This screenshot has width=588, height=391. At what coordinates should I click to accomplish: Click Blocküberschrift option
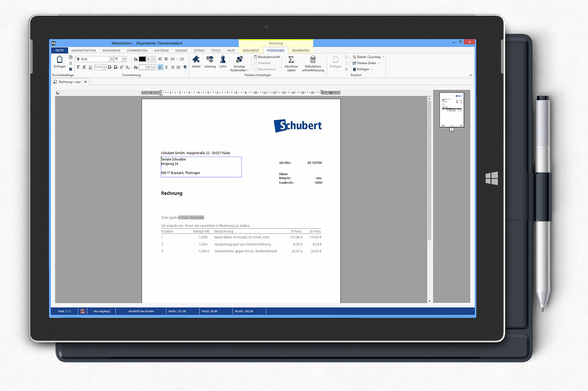pos(267,57)
